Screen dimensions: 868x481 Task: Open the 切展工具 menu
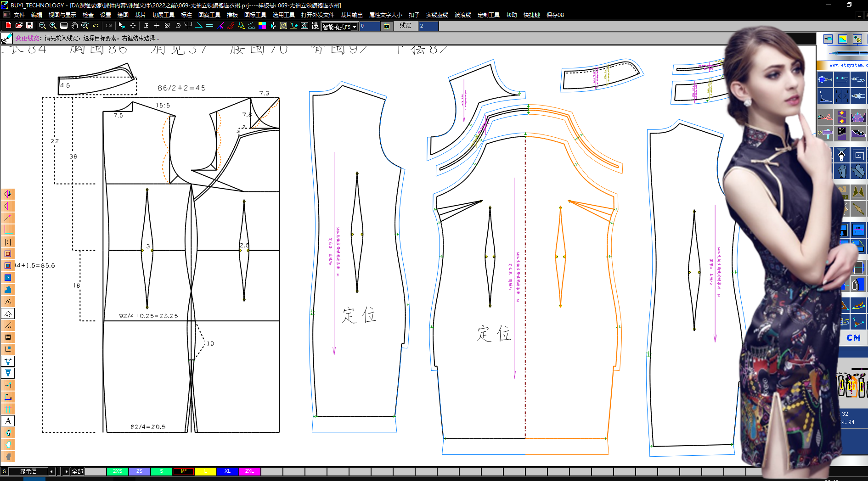pyautogui.click(x=163, y=15)
